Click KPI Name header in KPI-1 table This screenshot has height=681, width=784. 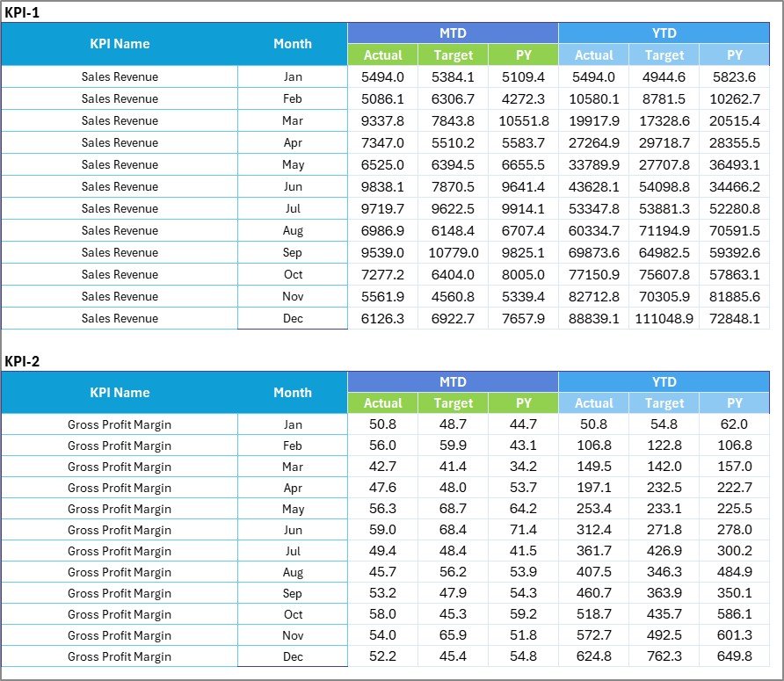click(120, 44)
